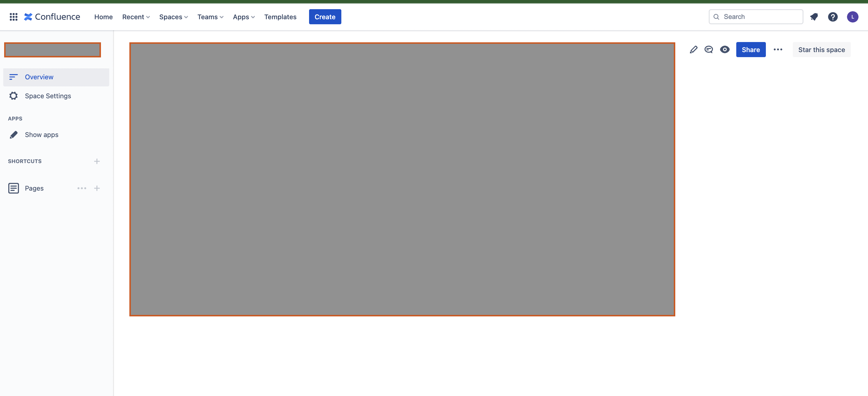The image size is (868, 396).
Task: Click the search magnifier icon
Action: coord(716,17)
